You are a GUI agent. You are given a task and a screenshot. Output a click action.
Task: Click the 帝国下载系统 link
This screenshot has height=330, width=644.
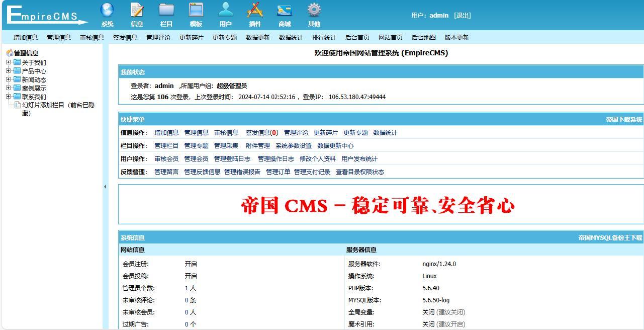click(624, 120)
